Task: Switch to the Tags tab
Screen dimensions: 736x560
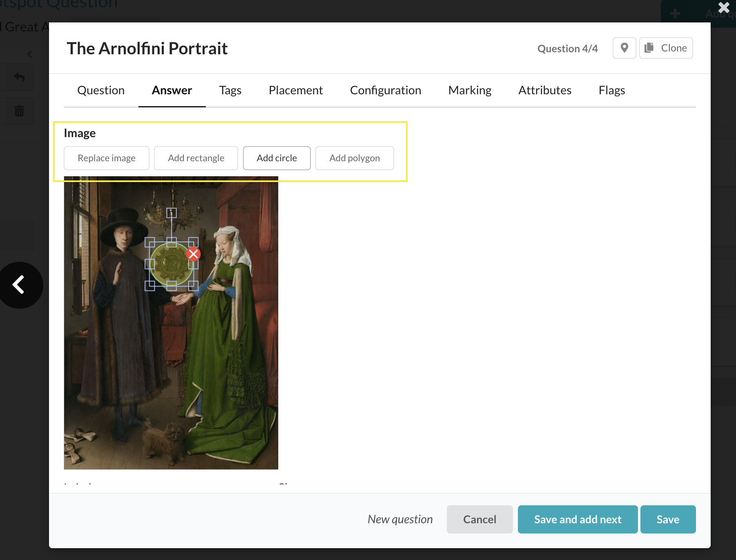Action: pos(230,90)
